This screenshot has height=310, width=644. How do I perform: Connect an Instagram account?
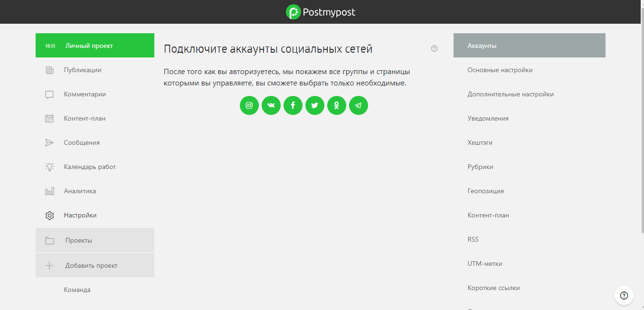click(249, 105)
